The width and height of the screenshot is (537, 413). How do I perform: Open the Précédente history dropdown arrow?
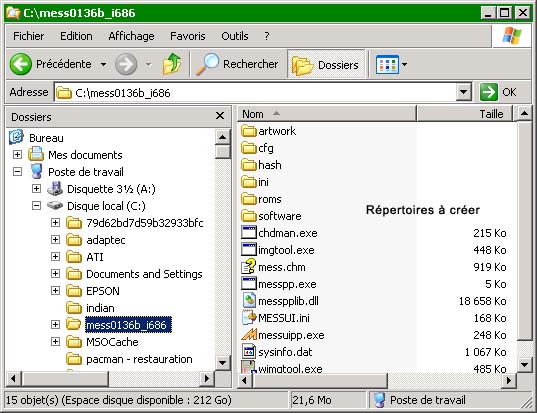coord(103,64)
